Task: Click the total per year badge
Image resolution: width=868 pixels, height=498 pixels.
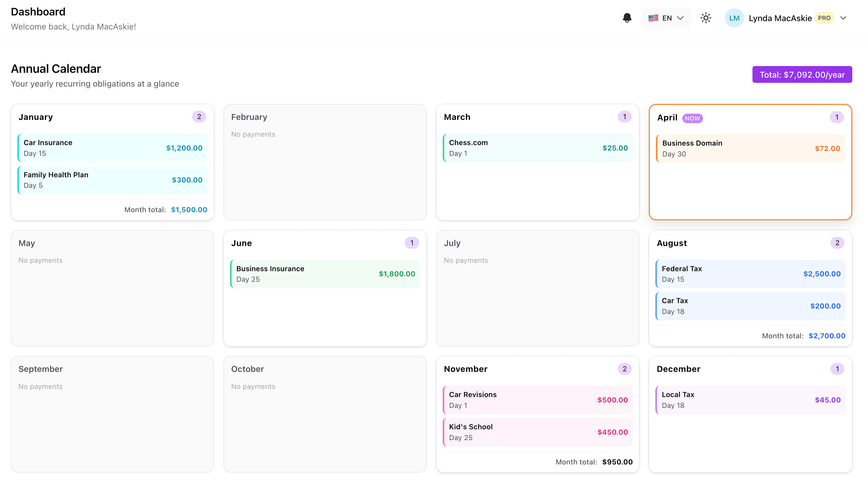Action: click(x=802, y=74)
